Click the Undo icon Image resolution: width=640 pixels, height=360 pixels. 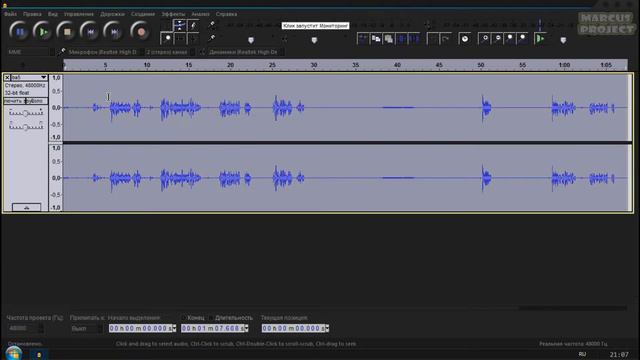point(432,39)
